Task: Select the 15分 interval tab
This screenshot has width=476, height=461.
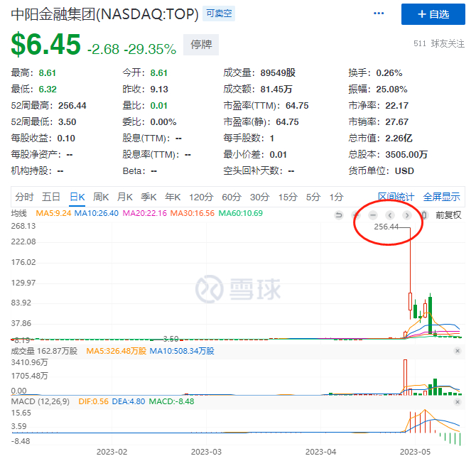Action: tap(288, 197)
